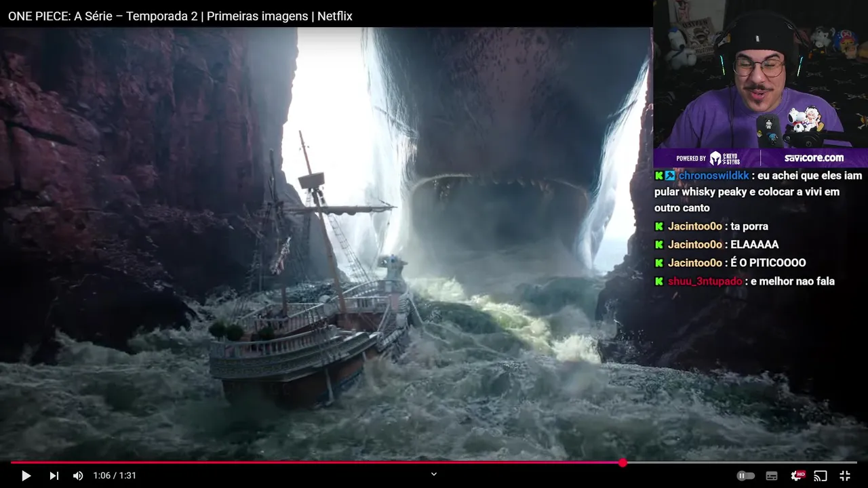Turn on subtitles/closed captions
This screenshot has width=868, height=488.
pyautogui.click(x=772, y=476)
